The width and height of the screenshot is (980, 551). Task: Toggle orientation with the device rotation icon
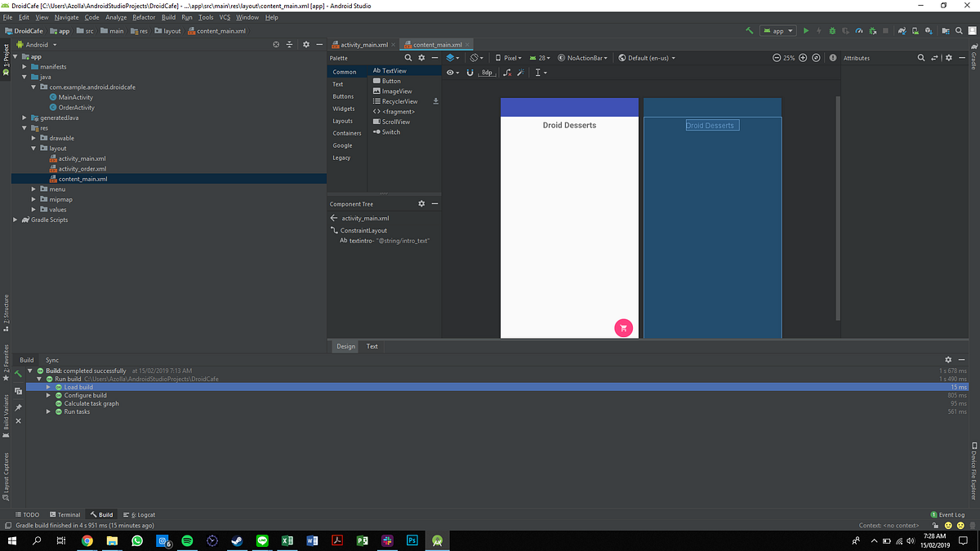pos(474,58)
